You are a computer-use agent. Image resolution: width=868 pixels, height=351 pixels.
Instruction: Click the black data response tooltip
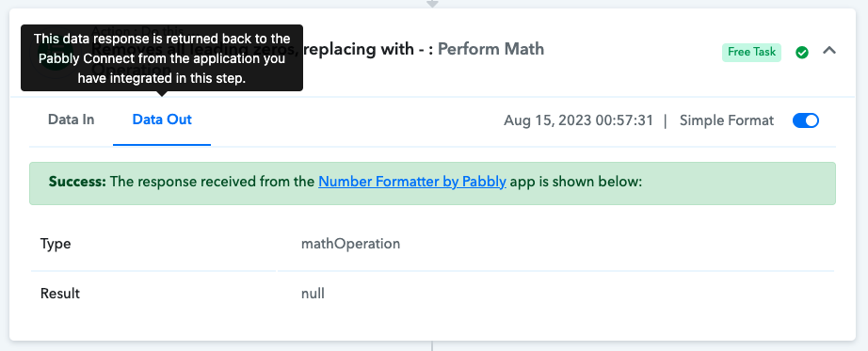(162, 58)
